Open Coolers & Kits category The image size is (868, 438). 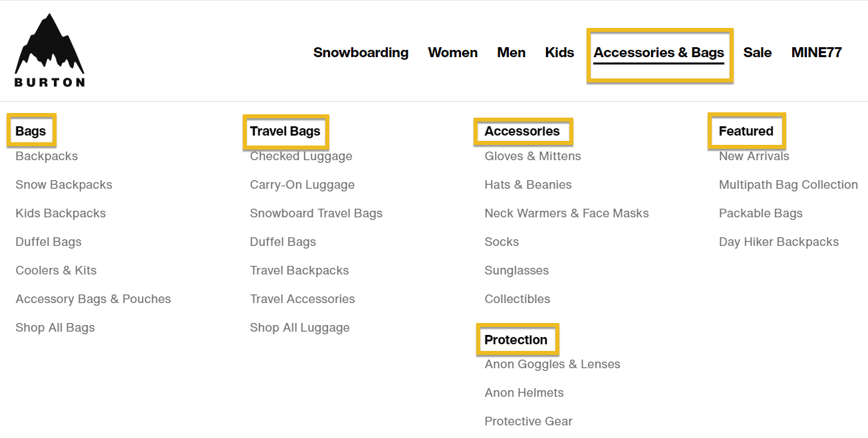[x=56, y=271]
